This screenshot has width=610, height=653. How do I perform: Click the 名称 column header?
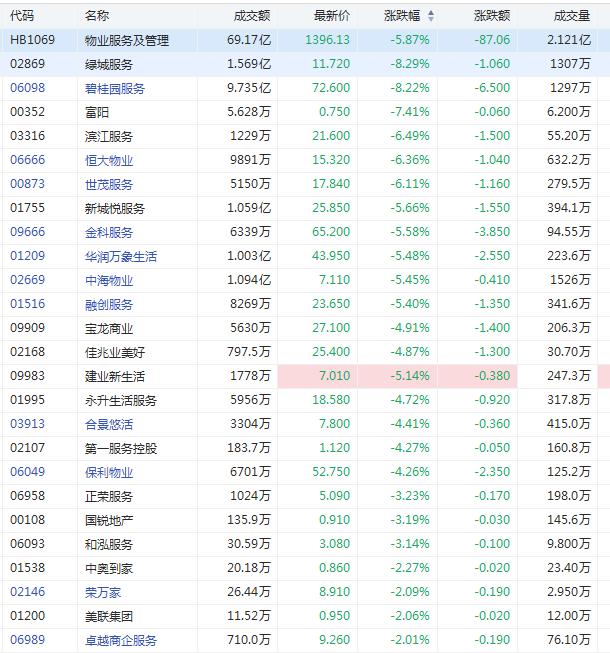tap(97, 16)
